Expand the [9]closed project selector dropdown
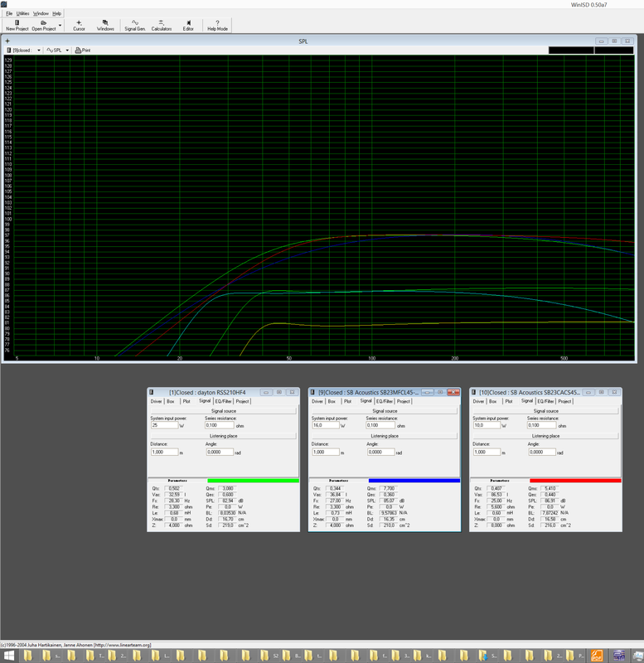 point(39,50)
